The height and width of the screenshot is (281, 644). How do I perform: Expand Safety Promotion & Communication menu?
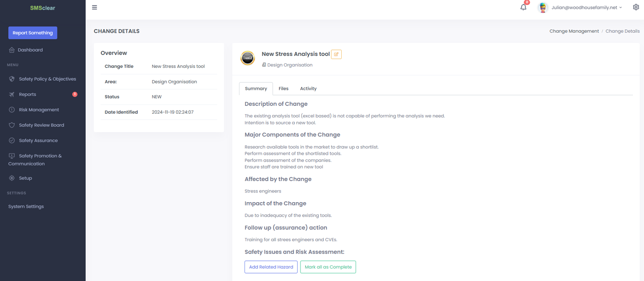[40, 160]
